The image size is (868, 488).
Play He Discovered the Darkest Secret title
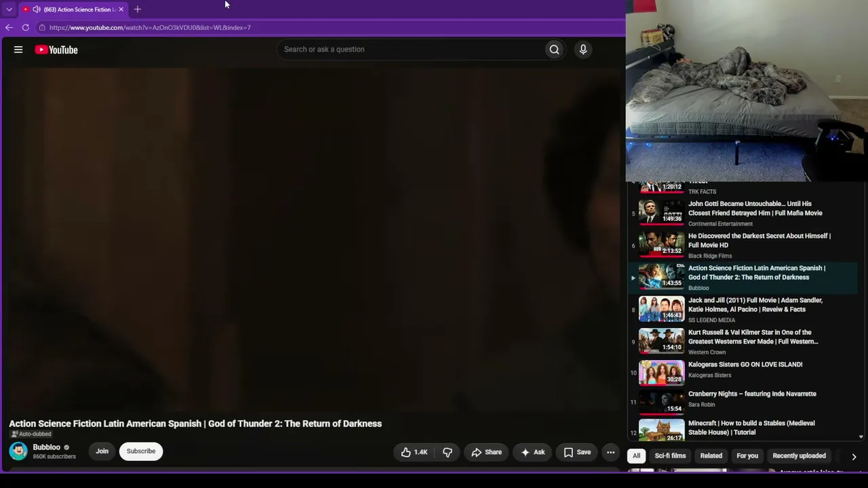[x=759, y=241]
